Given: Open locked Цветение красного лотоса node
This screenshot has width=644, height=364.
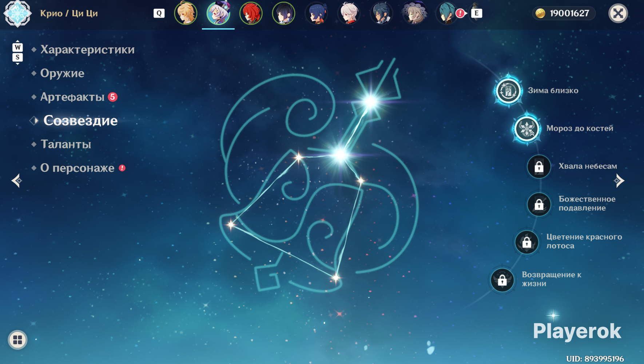Looking at the screenshot, I should [x=526, y=242].
